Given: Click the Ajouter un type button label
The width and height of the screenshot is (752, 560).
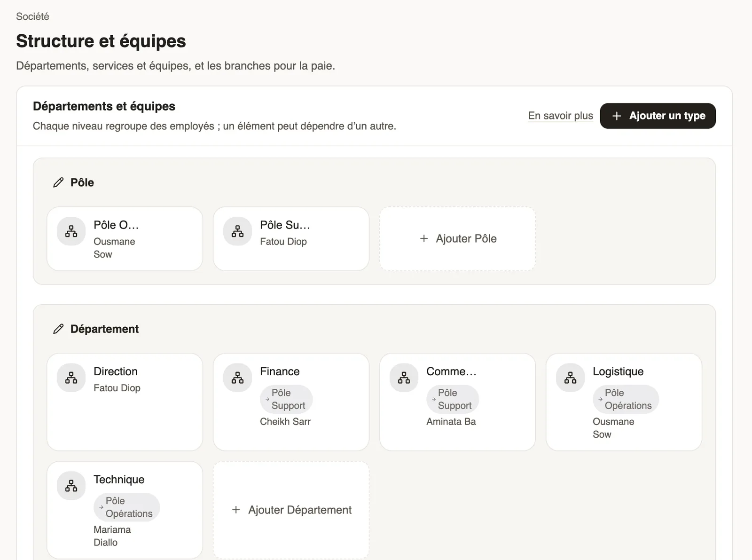Looking at the screenshot, I should click(x=667, y=116).
